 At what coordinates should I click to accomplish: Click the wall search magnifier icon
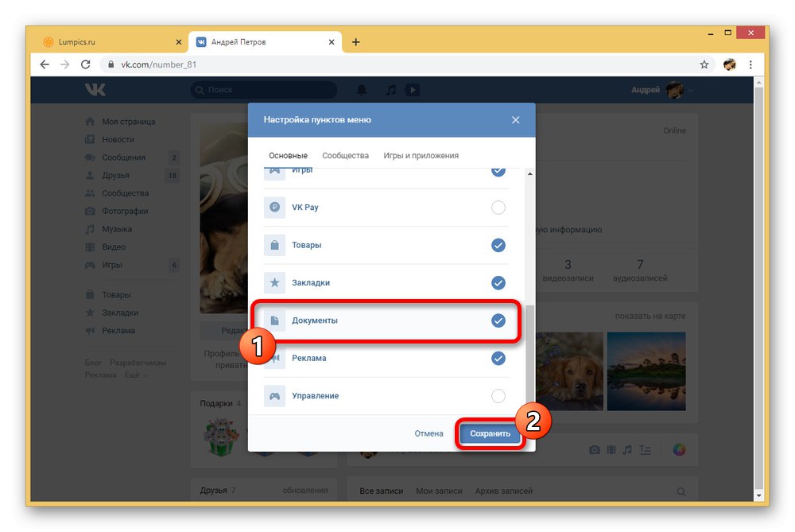[681, 491]
